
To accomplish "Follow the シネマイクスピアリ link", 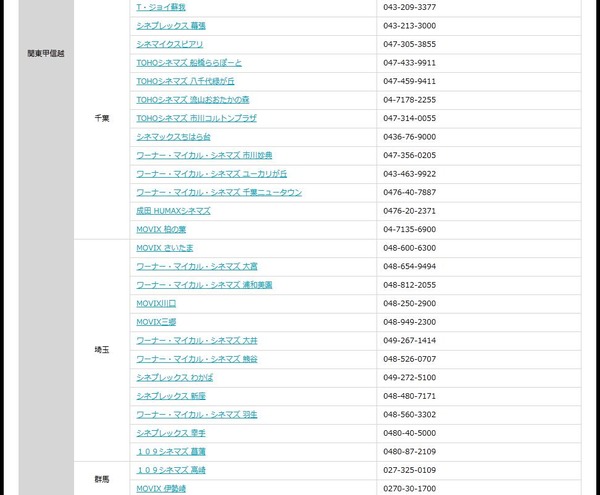I will [x=170, y=44].
